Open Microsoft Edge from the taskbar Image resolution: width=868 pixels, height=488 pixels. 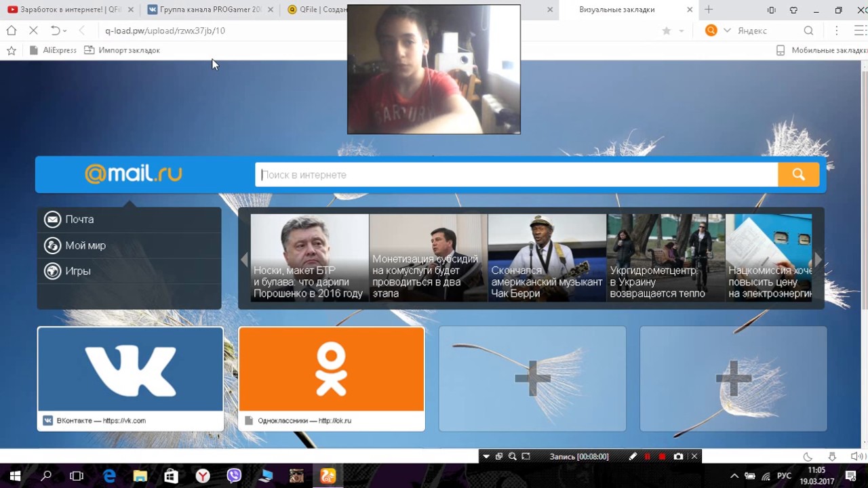coord(109,476)
